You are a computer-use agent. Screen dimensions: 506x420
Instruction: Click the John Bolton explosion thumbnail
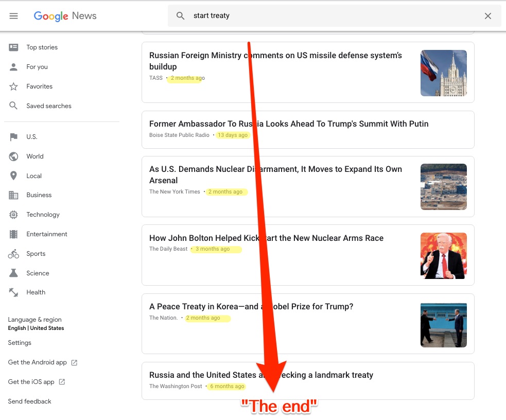pos(443,256)
